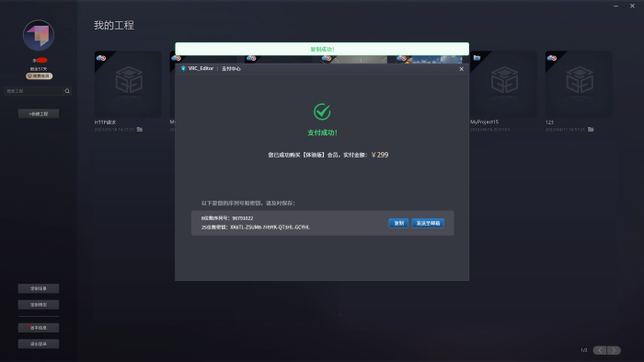Click the VRC_Editor logo in the dialog title
Viewport: 644px width, 362px height.
(x=183, y=68)
